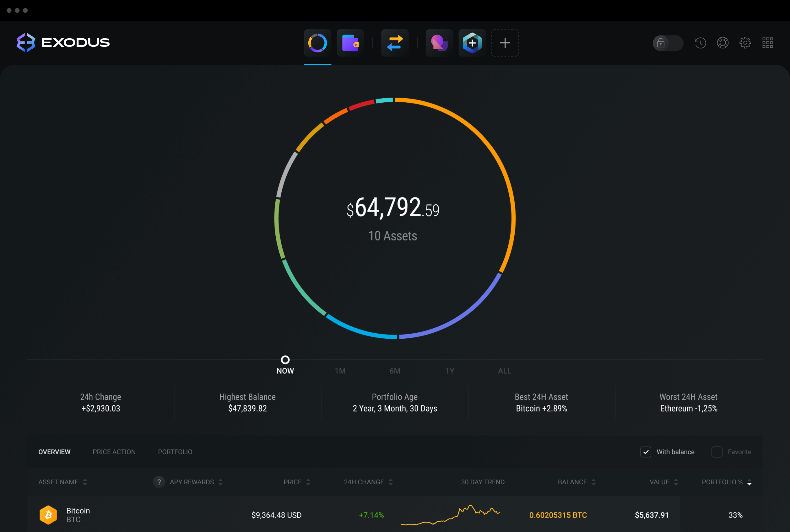The height and width of the screenshot is (532, 790).
Task: Open the apps grid icon
Action: pos(768,41)
